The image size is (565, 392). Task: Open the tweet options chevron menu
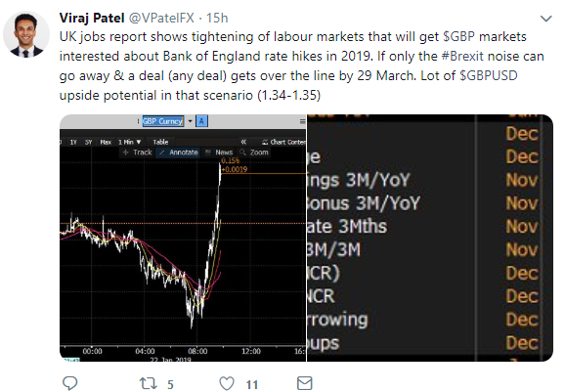(x=546, y=19)
